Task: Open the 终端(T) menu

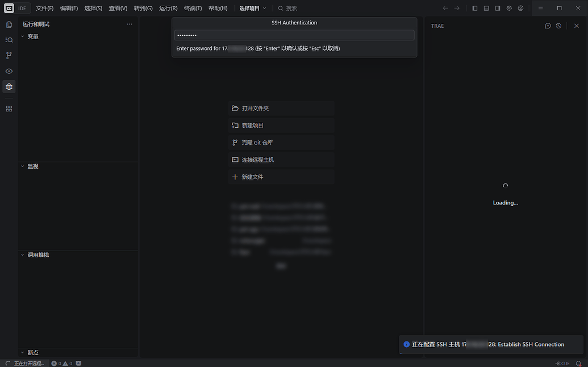Action: (x=193, y=9)
